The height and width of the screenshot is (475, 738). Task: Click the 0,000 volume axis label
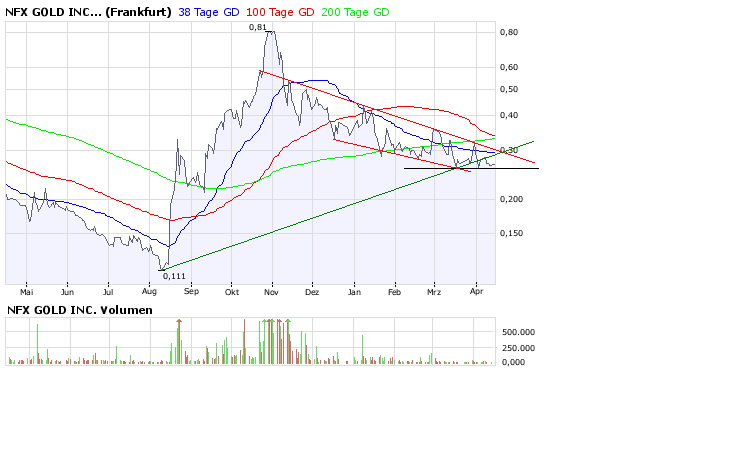pos(511,362)
